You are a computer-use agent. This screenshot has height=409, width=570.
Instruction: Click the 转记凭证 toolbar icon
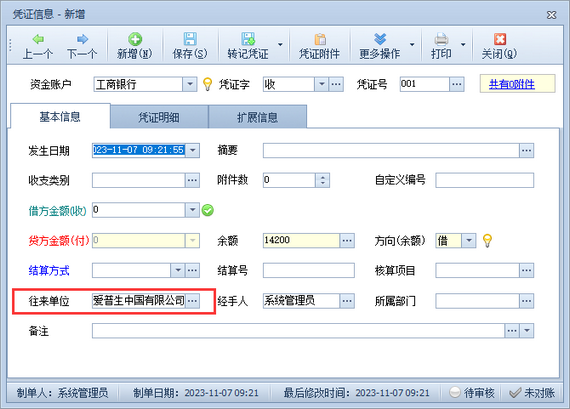pyautogui.click(x=248, y=39)
